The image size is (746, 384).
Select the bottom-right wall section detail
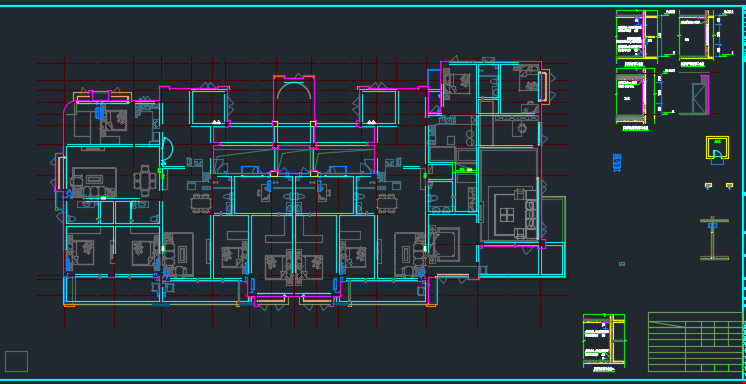tap(604, 342)
